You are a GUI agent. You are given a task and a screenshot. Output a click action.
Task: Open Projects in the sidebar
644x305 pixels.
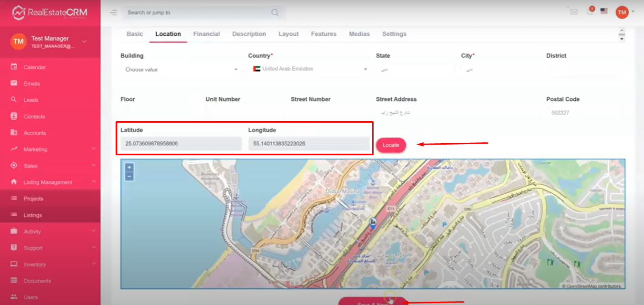point(33,199)
